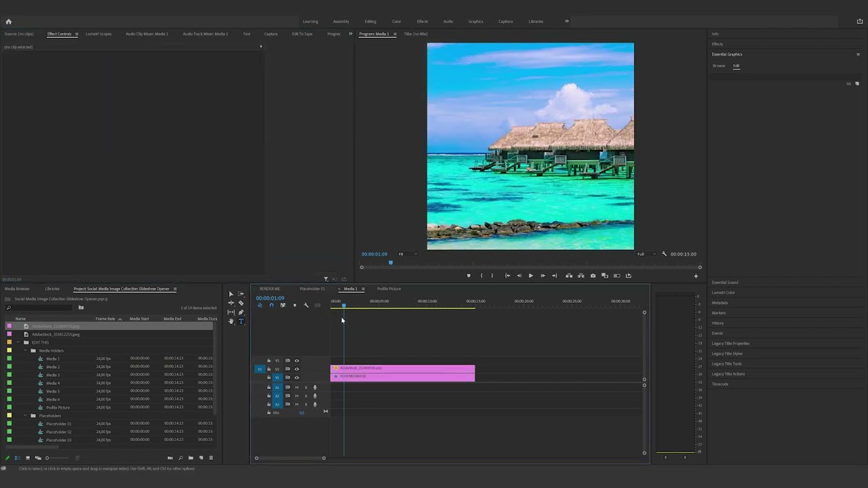868x488 pixels.
Task: Switch to the Editing workspace
Action: (370, 21)
